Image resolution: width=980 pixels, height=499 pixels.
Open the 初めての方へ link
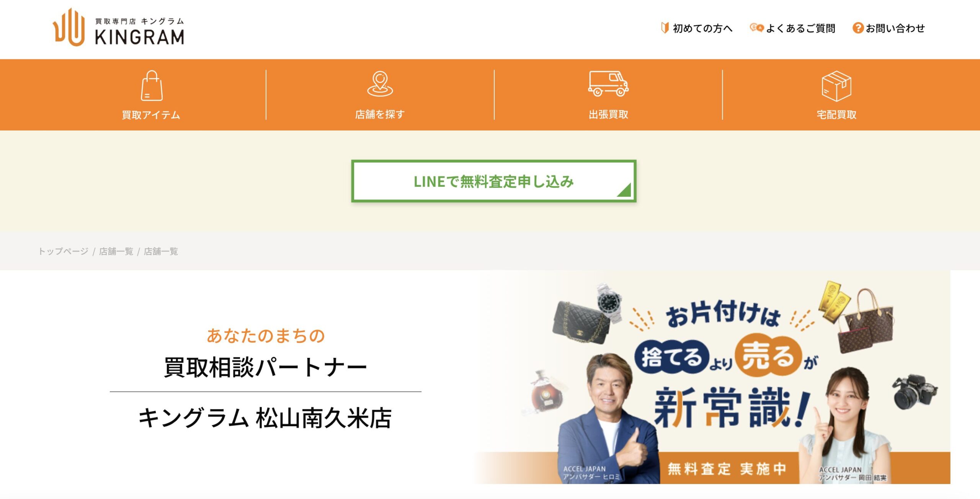pyautogui.click(x=702, y=28)
